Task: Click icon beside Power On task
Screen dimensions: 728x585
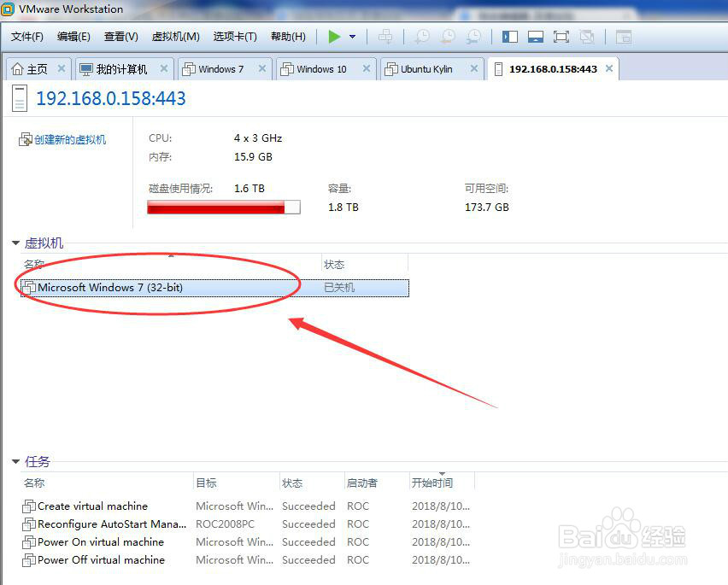Action: pyautogui.click(x=29, y=541)
